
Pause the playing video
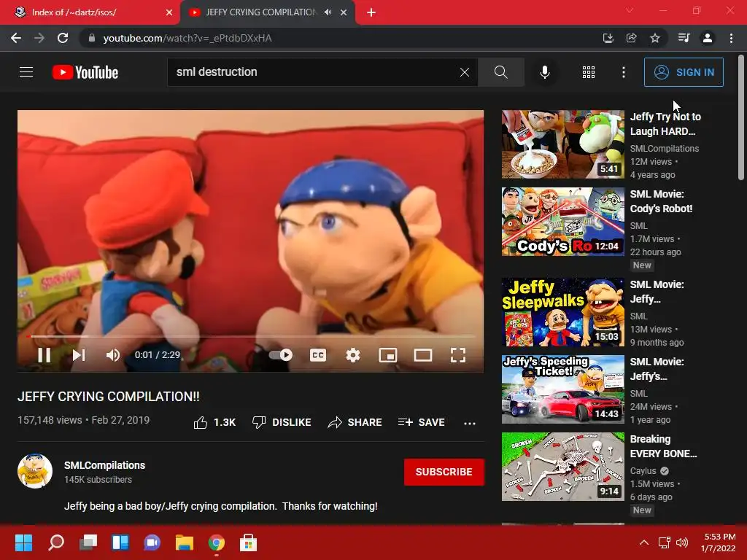pyautogui.click(x=44, y=355)
